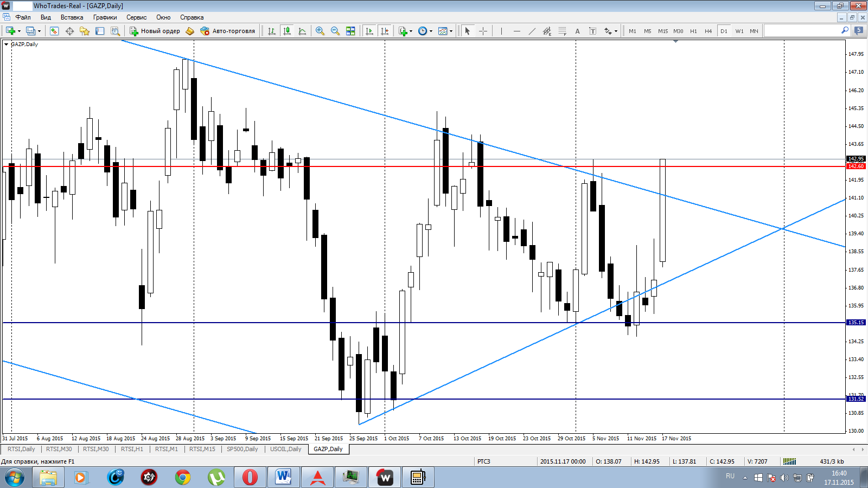
Task: Switch timeframe to M30
Action: [x=678, y=31]
